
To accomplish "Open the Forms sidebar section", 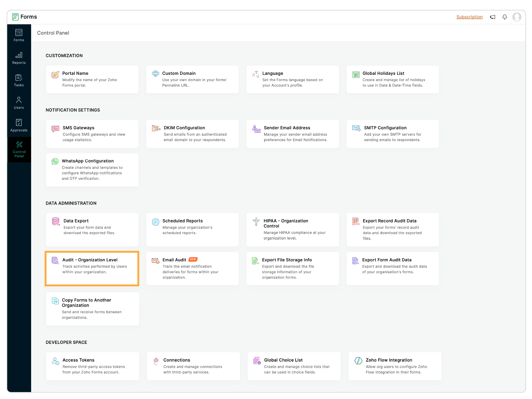I will (19, 35).
